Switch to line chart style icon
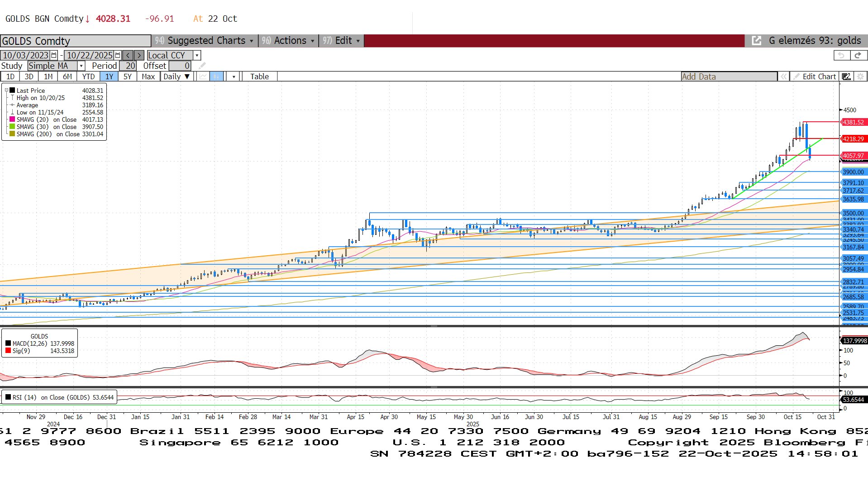The image size is (868, 477). 203,76
